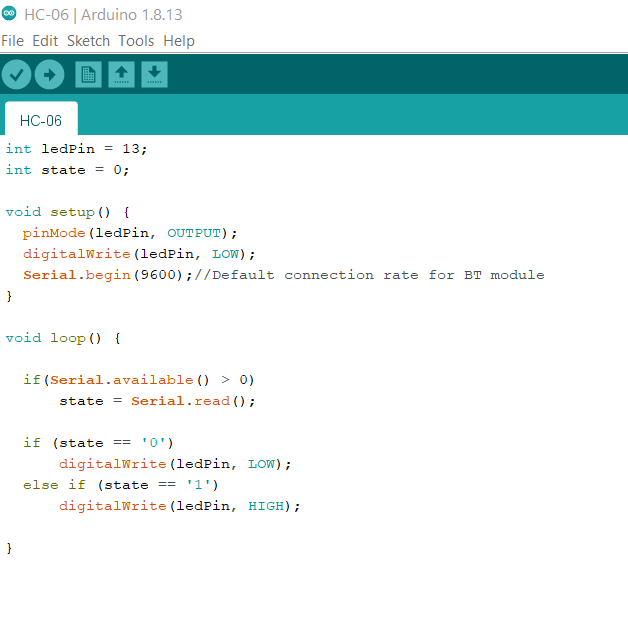
Task: Click the 'int state = 0;' line
Action: coord(67,170)
